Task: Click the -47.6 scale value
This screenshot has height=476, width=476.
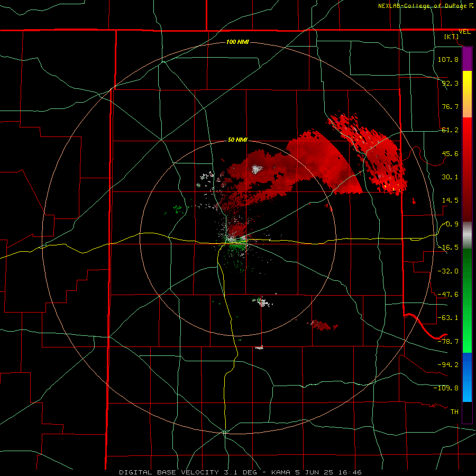Action: [448, 295]
